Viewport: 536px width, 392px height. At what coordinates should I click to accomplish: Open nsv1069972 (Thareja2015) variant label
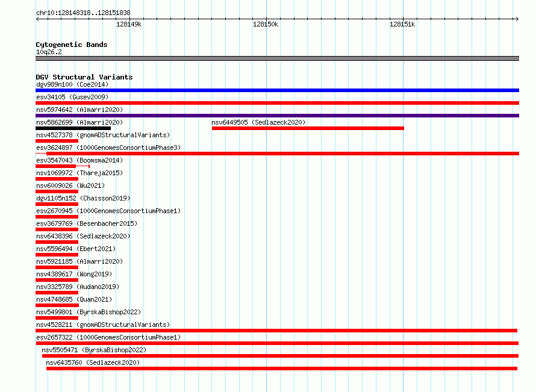click(79, 173)
